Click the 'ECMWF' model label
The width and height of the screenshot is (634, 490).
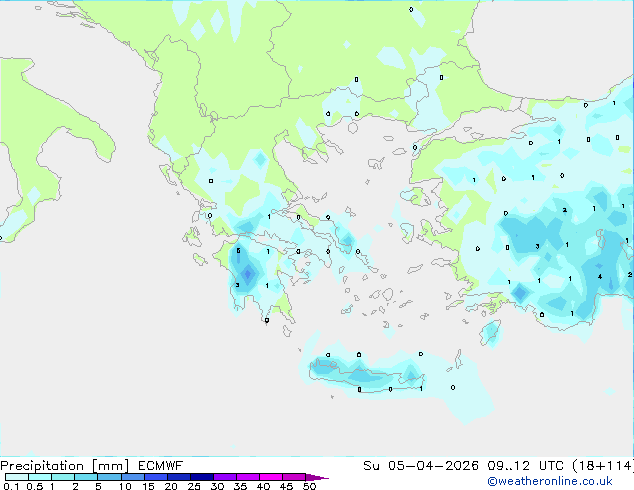(x=161, y=466)
